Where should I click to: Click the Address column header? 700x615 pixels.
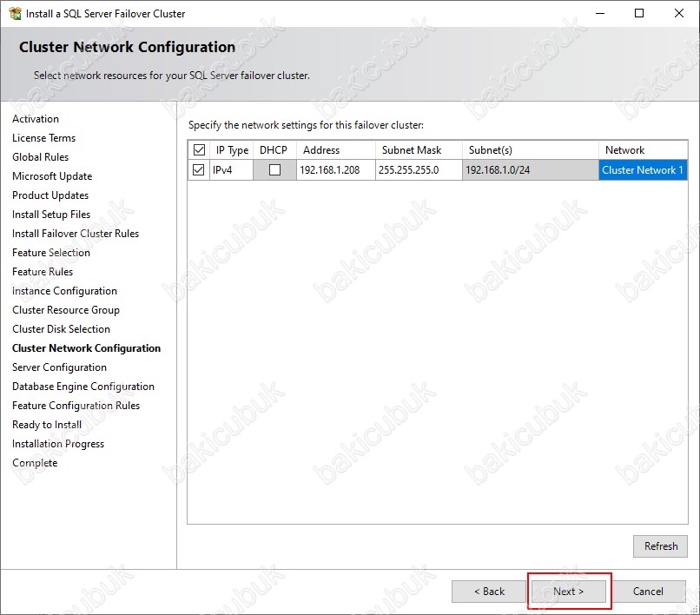click(336, 150)
